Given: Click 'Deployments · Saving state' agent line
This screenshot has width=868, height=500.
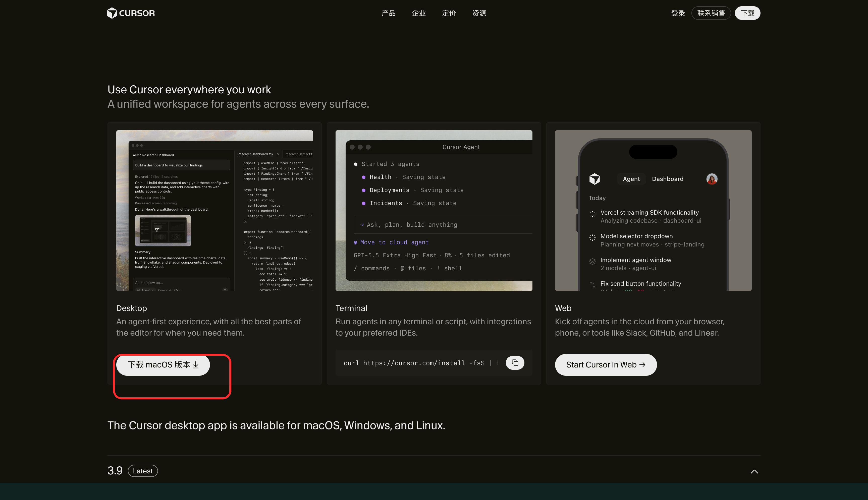Looking at the screenshot, I should (413, 190).
